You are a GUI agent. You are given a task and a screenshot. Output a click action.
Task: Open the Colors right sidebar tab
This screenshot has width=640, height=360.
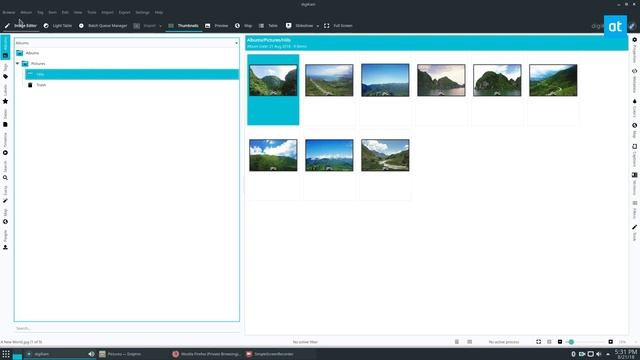click(x=634, y=108)
